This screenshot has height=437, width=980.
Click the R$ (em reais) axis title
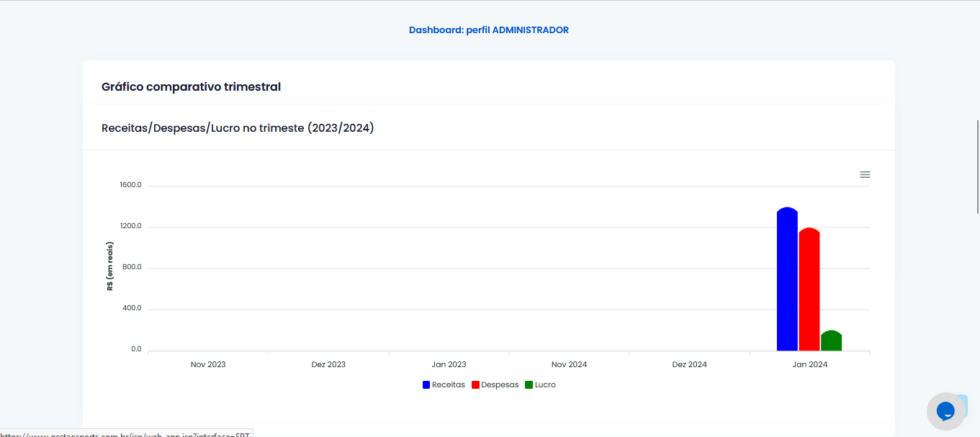tap(110, 266)
